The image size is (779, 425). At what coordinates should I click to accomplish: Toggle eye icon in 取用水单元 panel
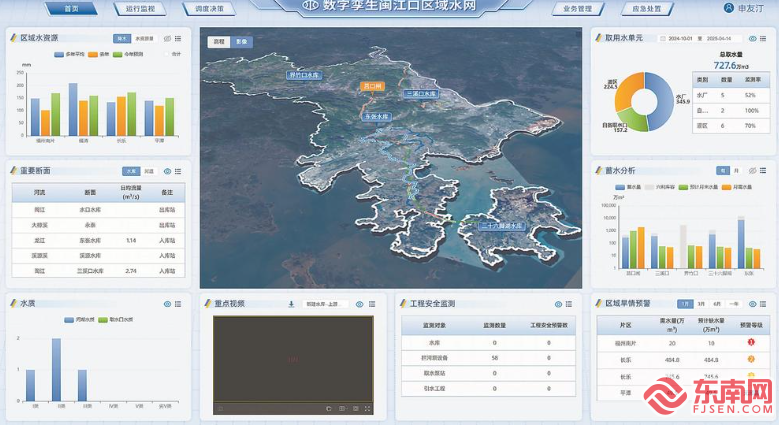click(752, 38)
